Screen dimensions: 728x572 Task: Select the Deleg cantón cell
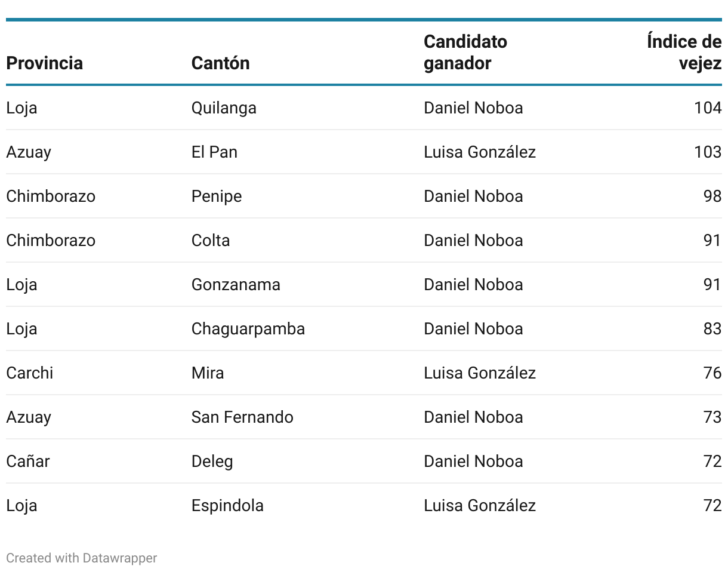pos(212,461)
